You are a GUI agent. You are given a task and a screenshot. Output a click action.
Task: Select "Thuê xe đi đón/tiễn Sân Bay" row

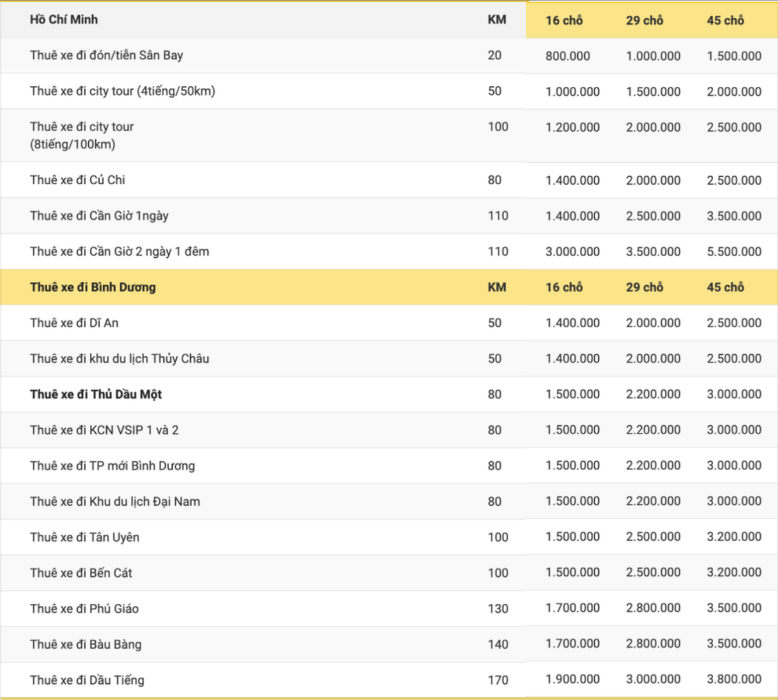click(x=106, y=55)
